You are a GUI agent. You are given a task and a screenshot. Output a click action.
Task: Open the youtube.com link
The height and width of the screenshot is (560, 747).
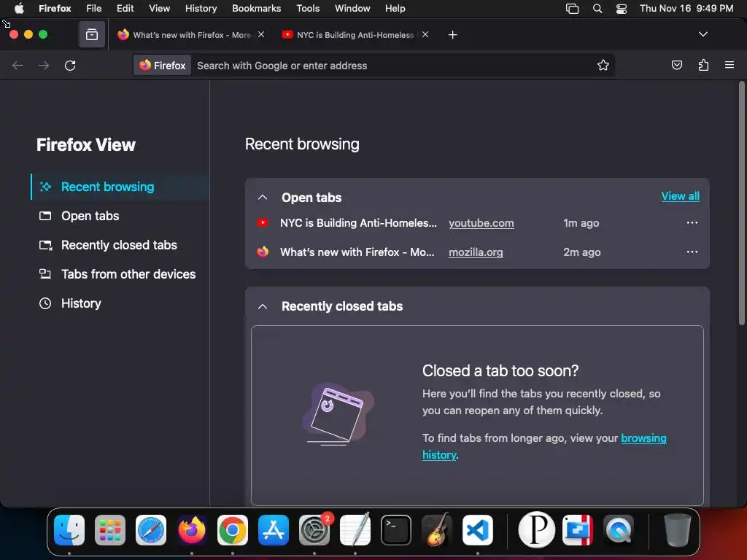481,223
